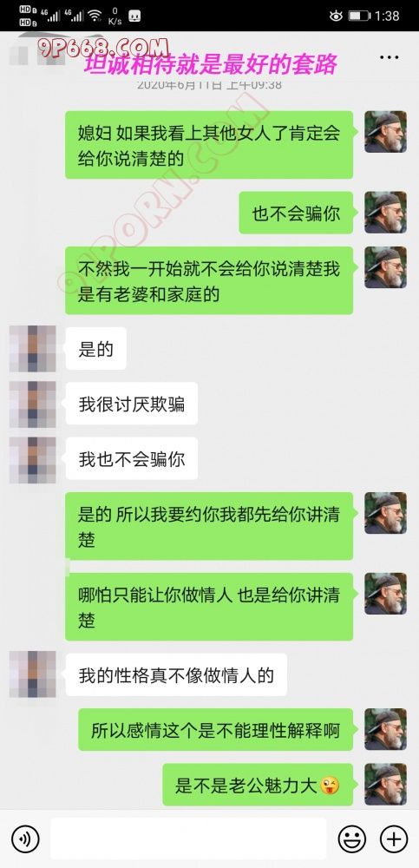Tap the eye comfort status icon
The height and width of the screenshot is (868, 419).
336,16
